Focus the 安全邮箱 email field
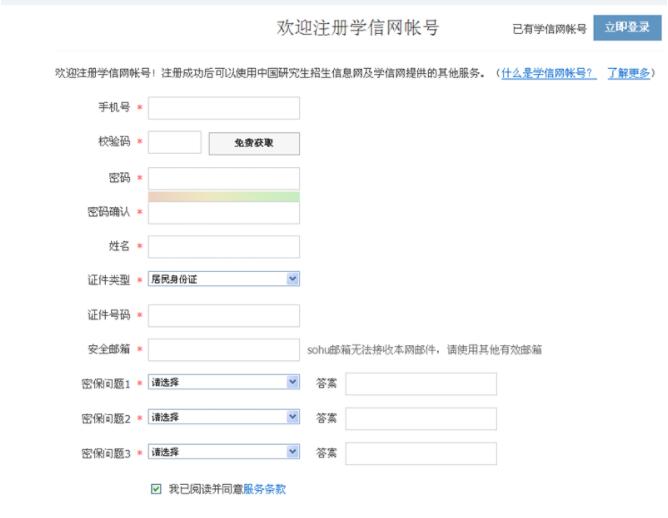The image size is (668, 518). click(x=224, y=350)
